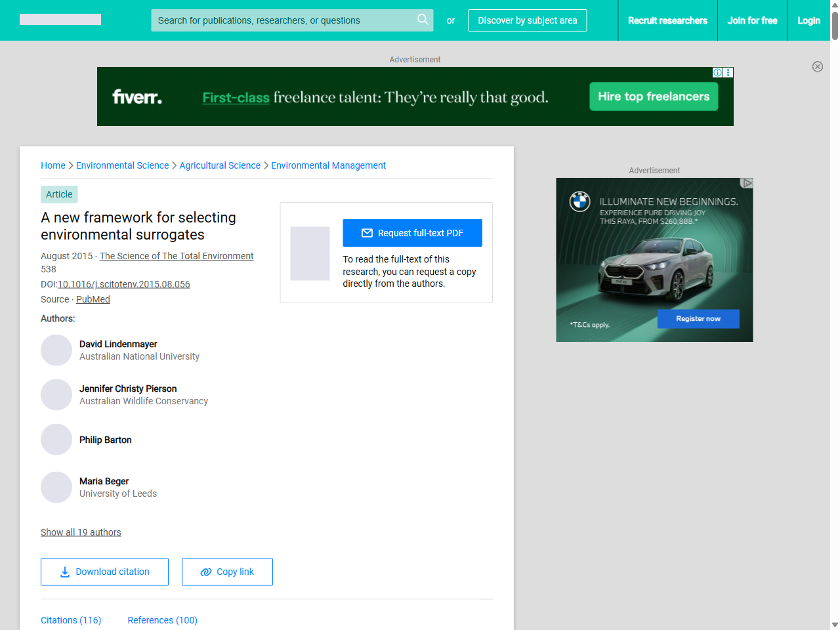Focus the publications search field
The height and width of the screenshot is (630, 840).
(x=282, y=20)
